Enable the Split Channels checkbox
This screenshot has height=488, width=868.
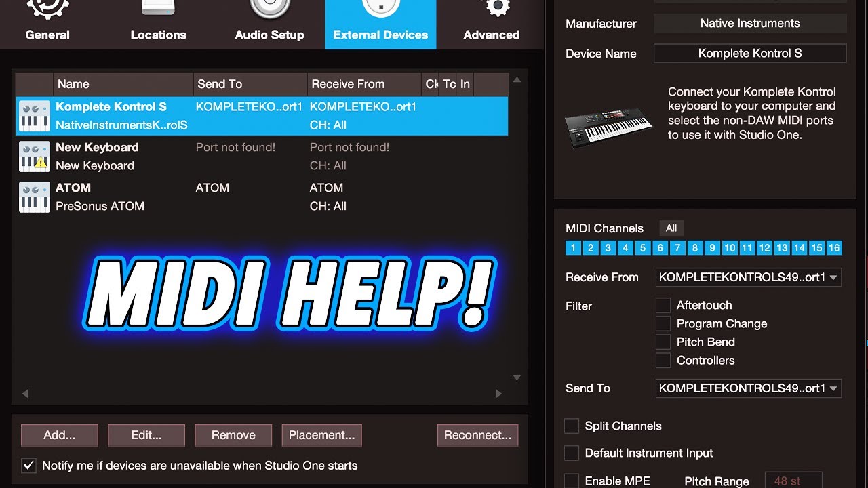click(x=572, y=426)
